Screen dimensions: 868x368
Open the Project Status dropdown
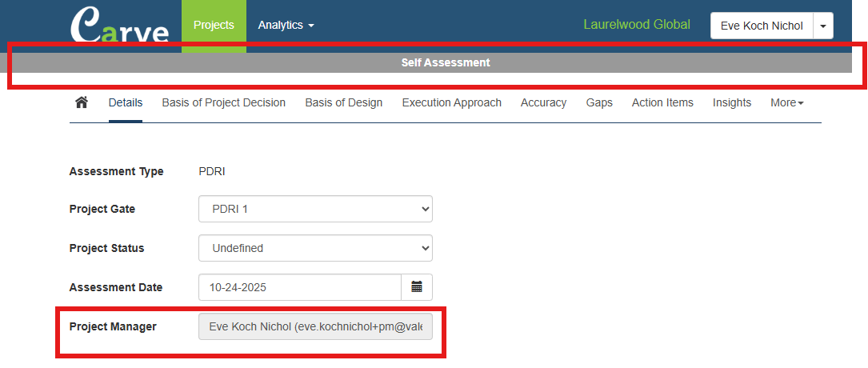click(315, 248)
